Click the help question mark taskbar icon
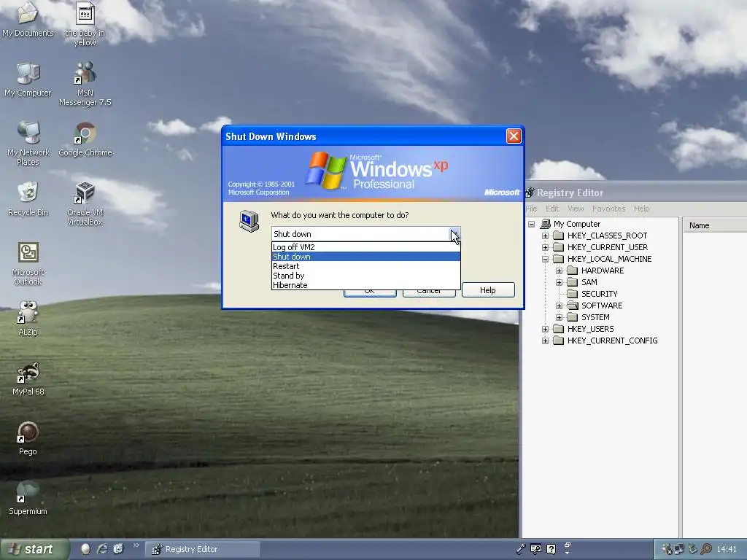Image resolution: width=747 pixels, height=560 pixels. pos(551,549)
